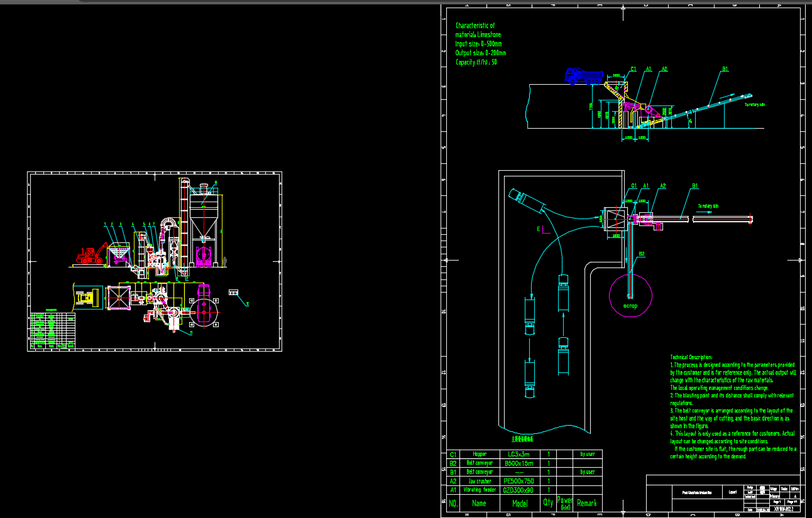Click the B2 label near scrap conveyor

pyautogui.click(x=642, y=254)
